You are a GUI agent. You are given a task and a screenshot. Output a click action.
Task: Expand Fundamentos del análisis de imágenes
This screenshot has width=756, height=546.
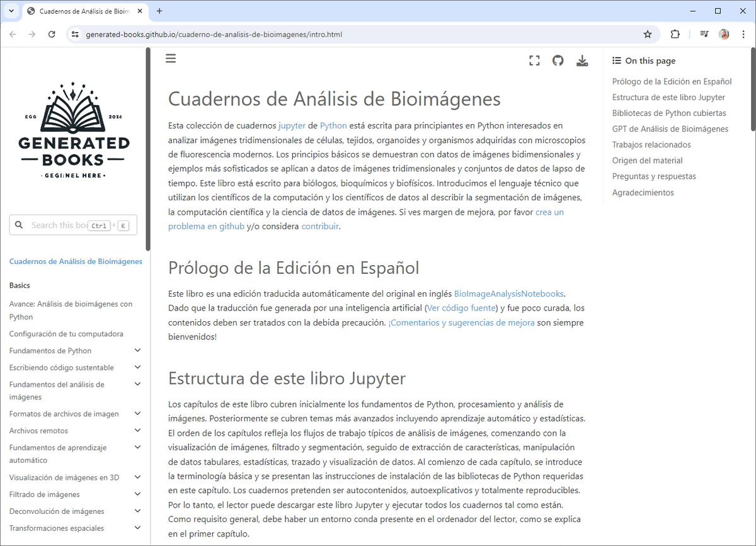(x=138, y=384)
